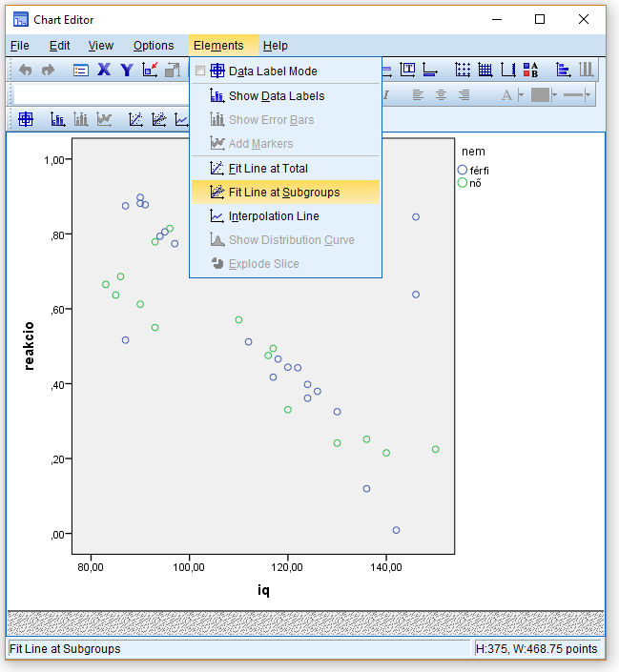619x672 pixels.
Task: Open the Edit menu
Action: (x=59, y=46)
